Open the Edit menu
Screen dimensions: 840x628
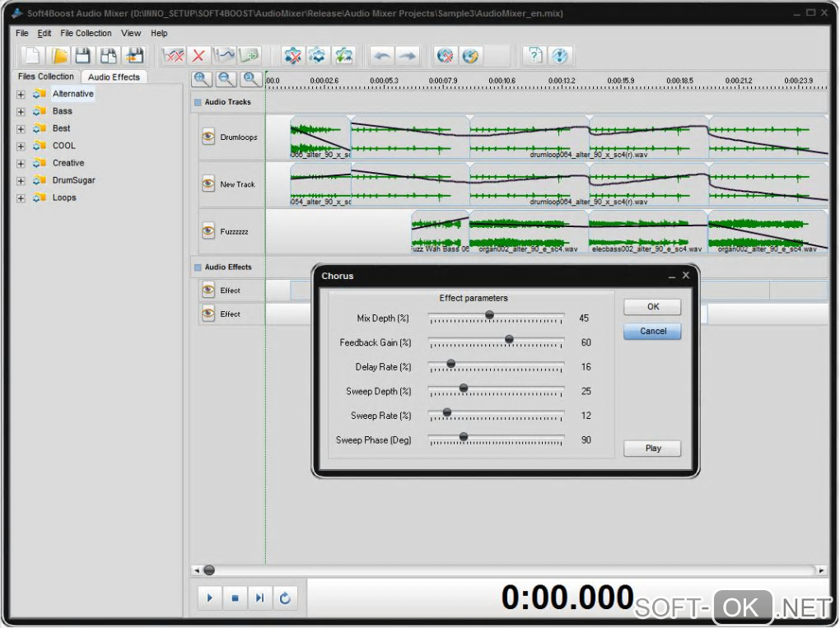tap(44, 33)
